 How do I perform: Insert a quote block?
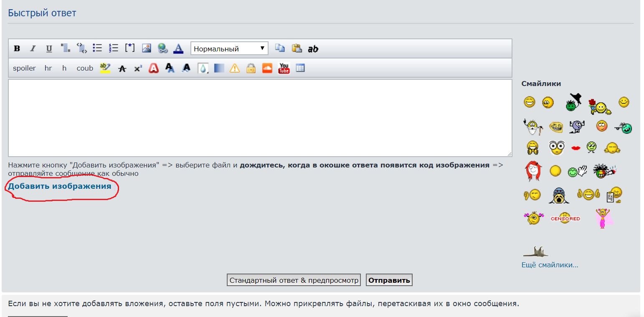[x=66, y=48]
